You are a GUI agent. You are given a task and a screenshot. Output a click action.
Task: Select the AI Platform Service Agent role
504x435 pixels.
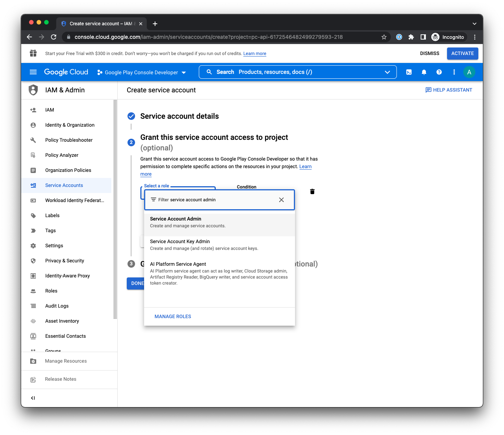[x=220, y=274]
